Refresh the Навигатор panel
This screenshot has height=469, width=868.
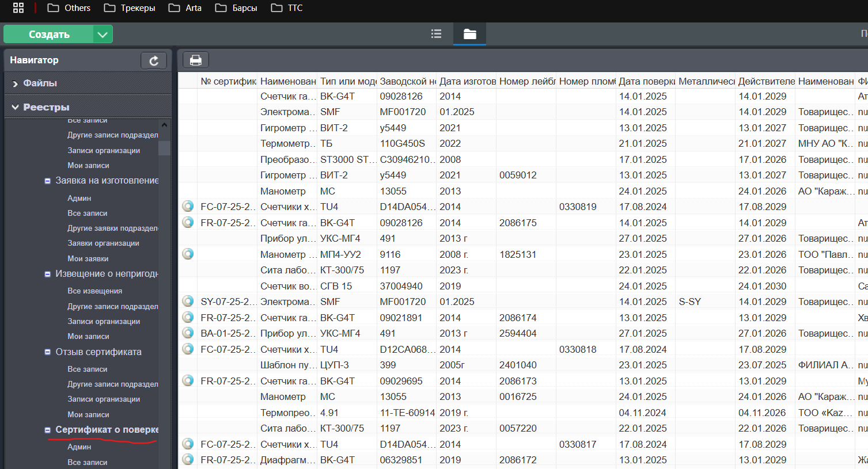[x=154, y=60]
